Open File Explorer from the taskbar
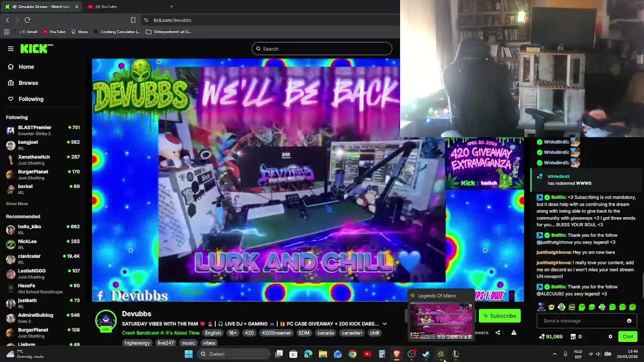The image size is (644, 362). click(323, 354)
